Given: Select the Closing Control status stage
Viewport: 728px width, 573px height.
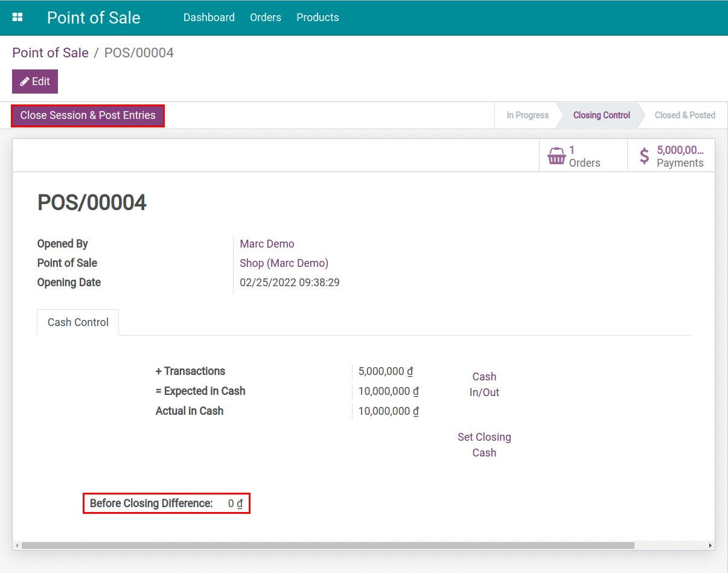Looking at the screenshot, I should point(601,115).
